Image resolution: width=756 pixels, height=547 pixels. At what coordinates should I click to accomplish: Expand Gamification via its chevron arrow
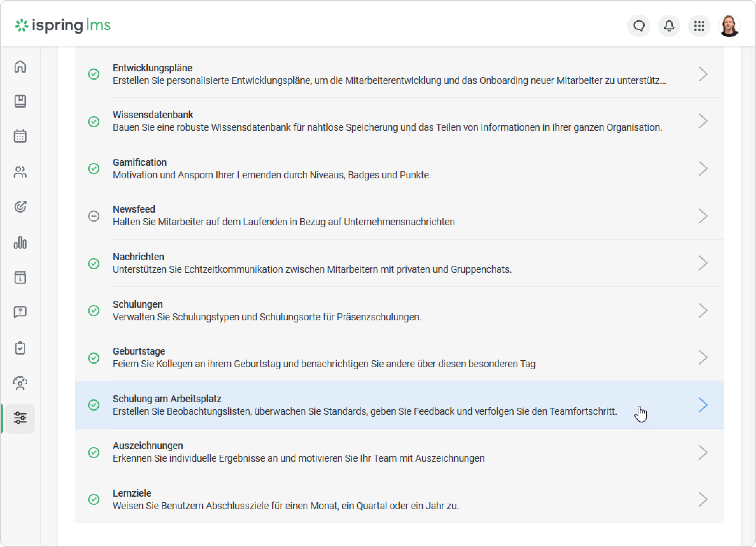pos(703,169)
